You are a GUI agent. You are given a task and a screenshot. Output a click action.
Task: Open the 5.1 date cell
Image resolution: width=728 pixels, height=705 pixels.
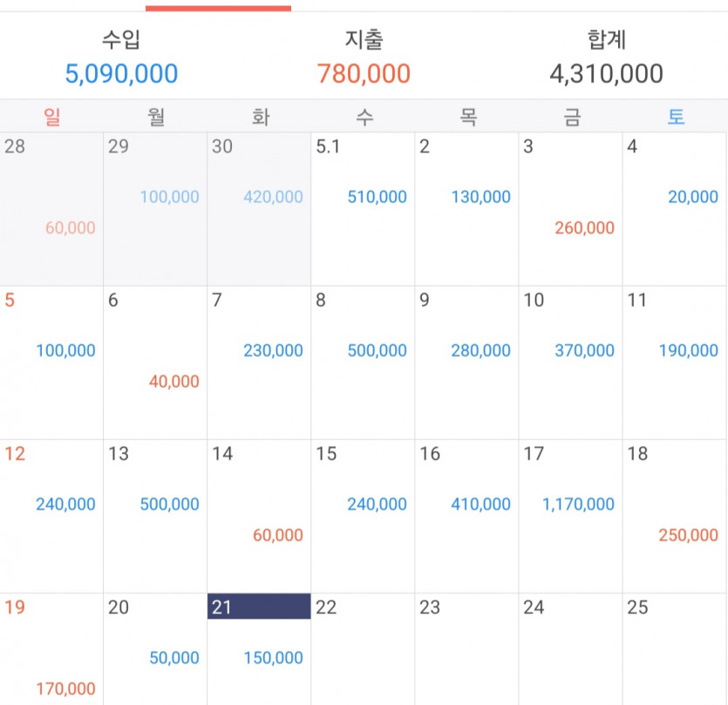click(363, 209)
